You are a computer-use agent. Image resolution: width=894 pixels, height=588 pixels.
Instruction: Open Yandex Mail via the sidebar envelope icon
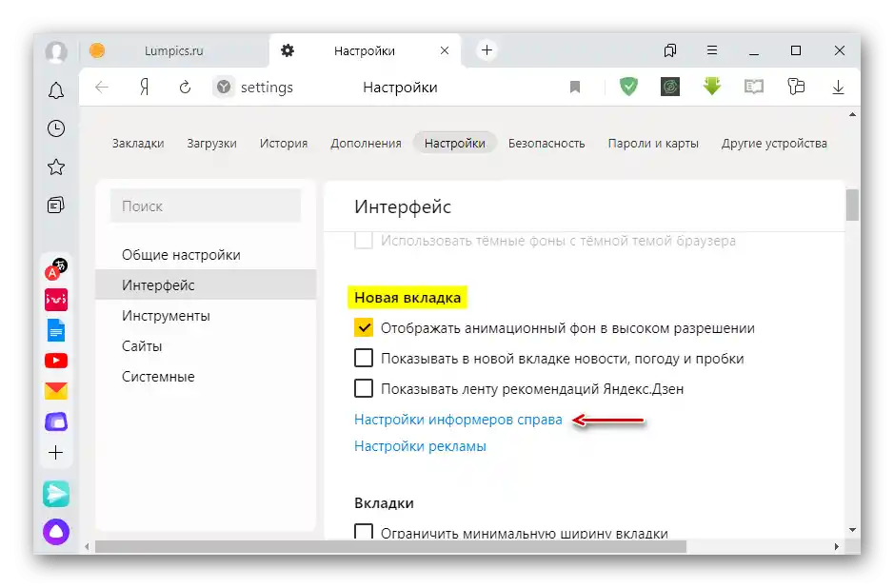55,390
